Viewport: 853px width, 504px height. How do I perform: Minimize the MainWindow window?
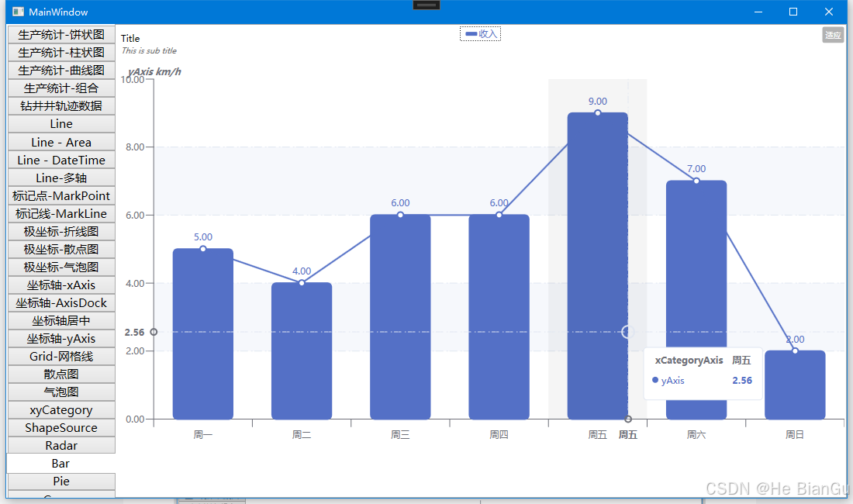pos(758,12)
